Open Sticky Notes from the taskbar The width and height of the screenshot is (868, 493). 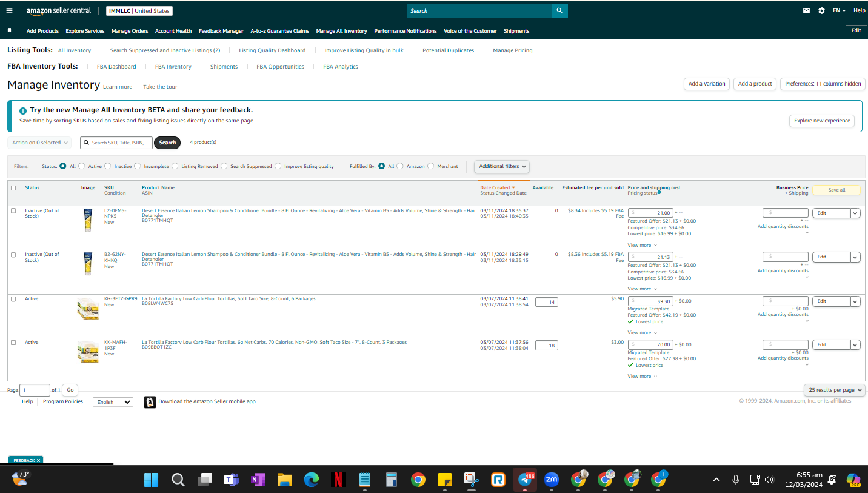pos(444,480)
